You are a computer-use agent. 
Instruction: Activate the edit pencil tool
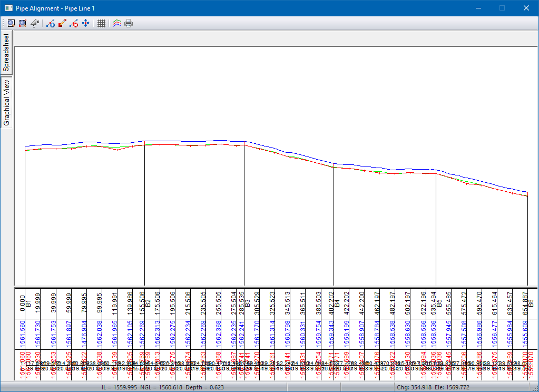[x=62, y=23]
